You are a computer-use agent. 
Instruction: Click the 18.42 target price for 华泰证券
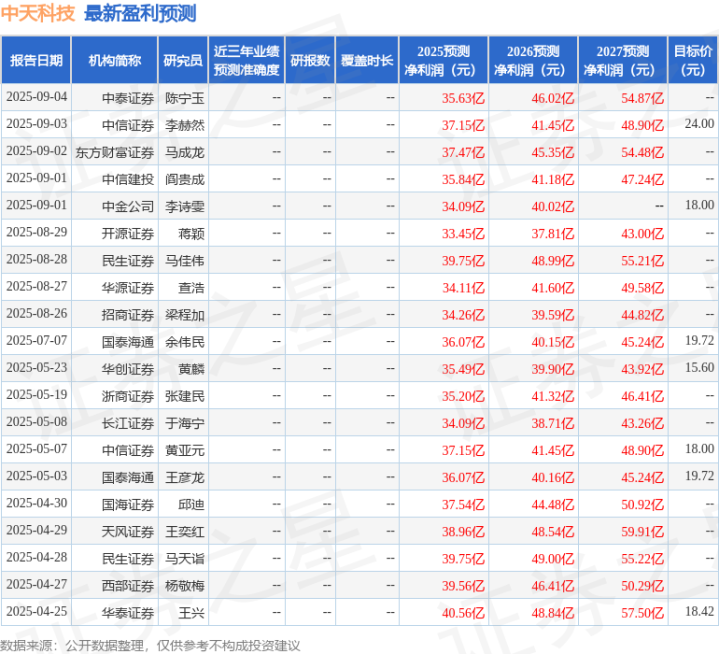(699, 611)
